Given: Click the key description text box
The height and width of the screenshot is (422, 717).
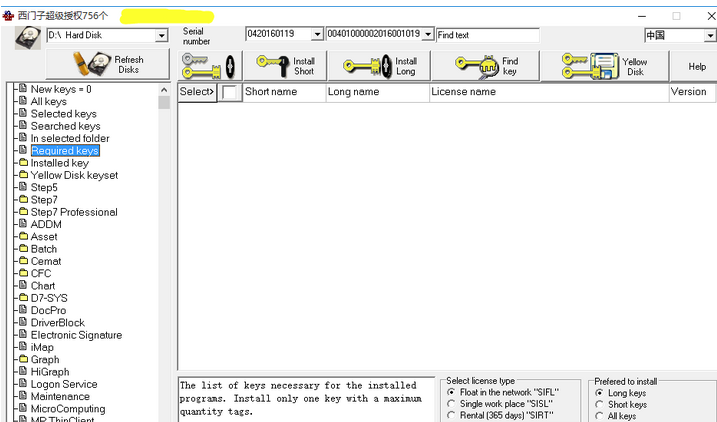Looking at the screenshot, I should [x=306, y=399].
